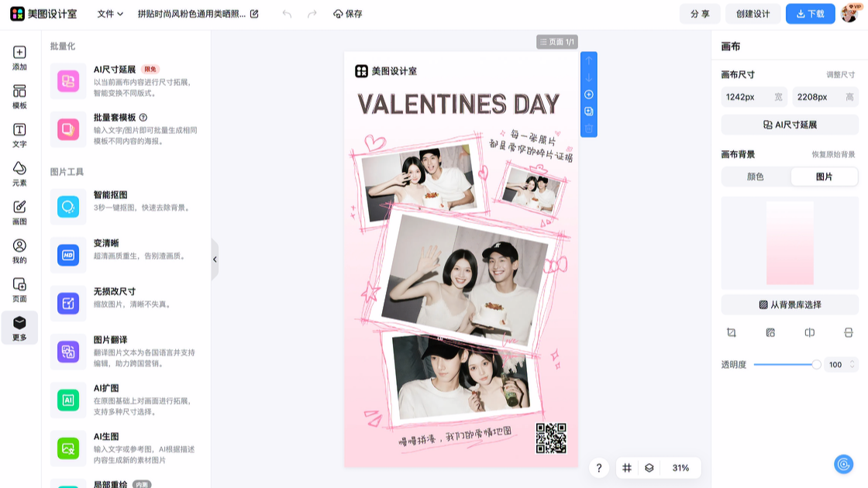The image size is (868, 488).
Task: Open the 文字 (Text) tool in sidebar
Action: pyautogui.click(x=19, y=135)
